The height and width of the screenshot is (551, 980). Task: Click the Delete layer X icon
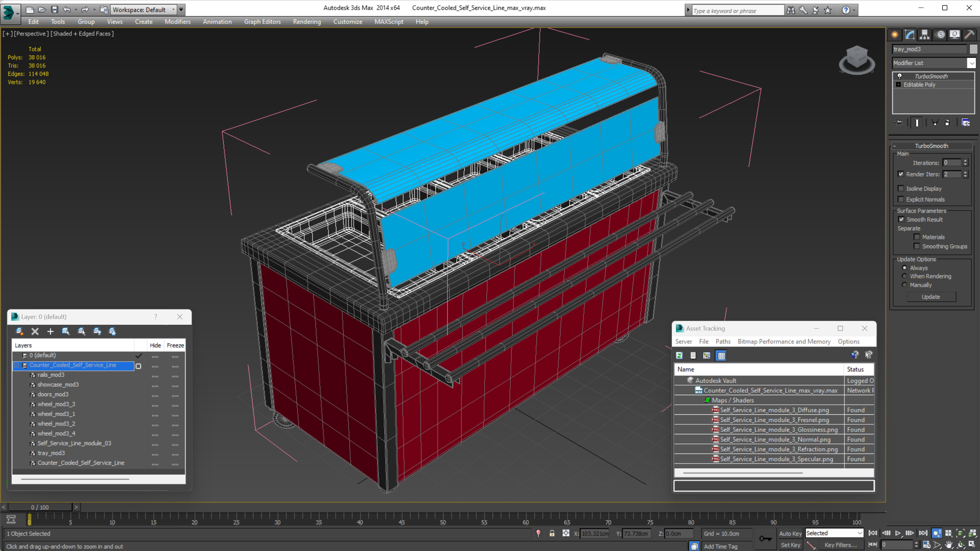35,331
